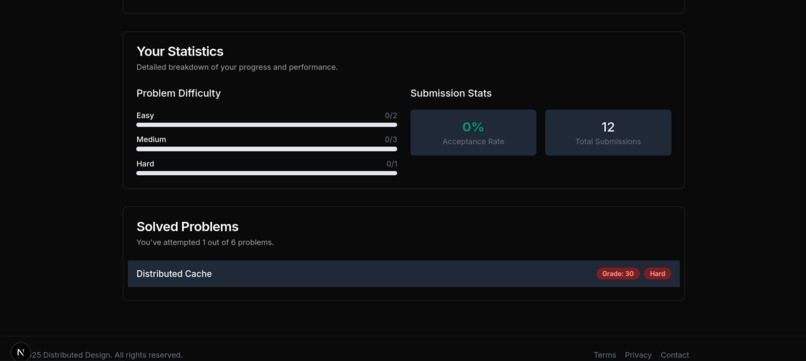This screenshot has width=806, height=361.
Task: Click the Hard difficulty badge
Action: (657, 274)
